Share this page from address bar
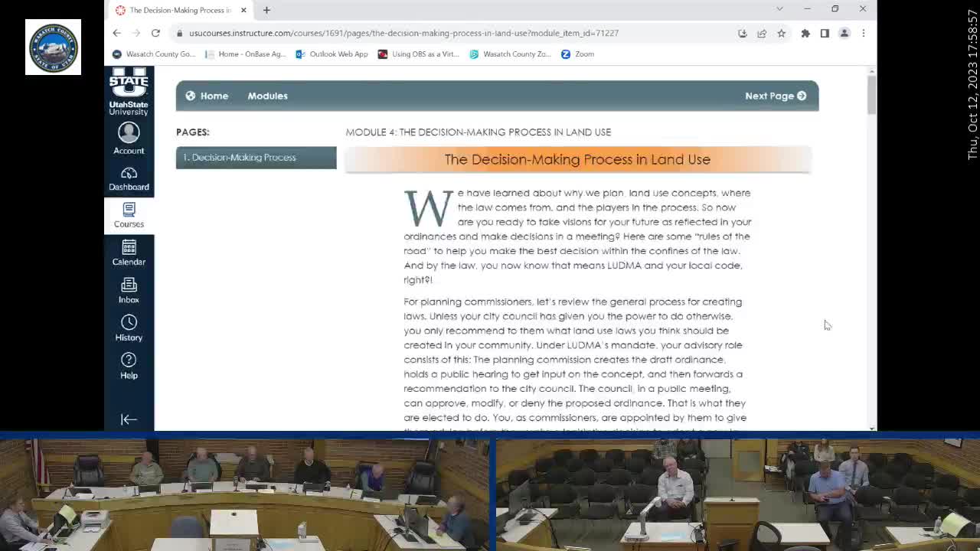 [762, 33]
